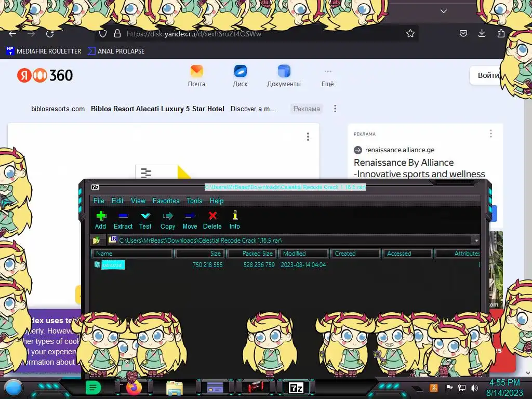Click the 7z logo in the title bar

(96, 187)
